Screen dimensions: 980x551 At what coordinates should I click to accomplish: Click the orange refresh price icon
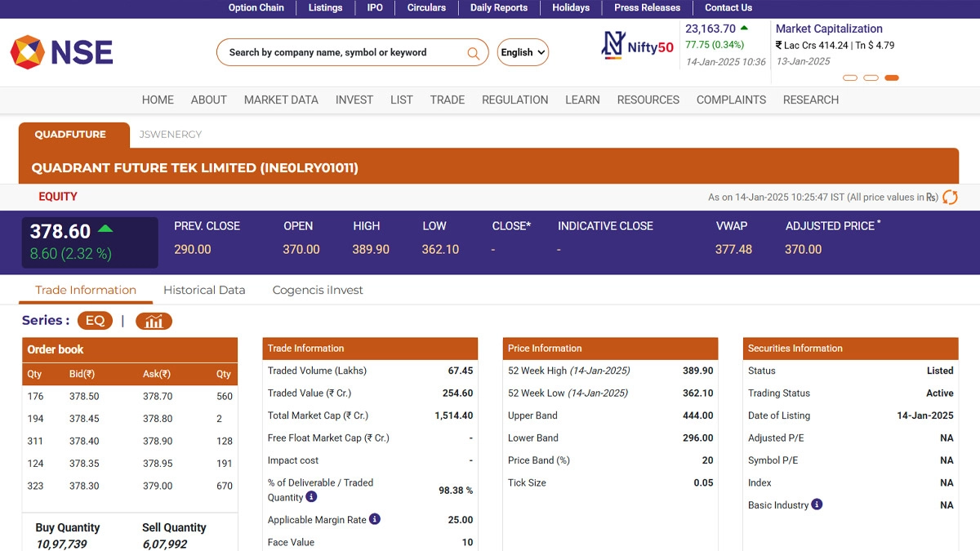[x=950, y=197]
